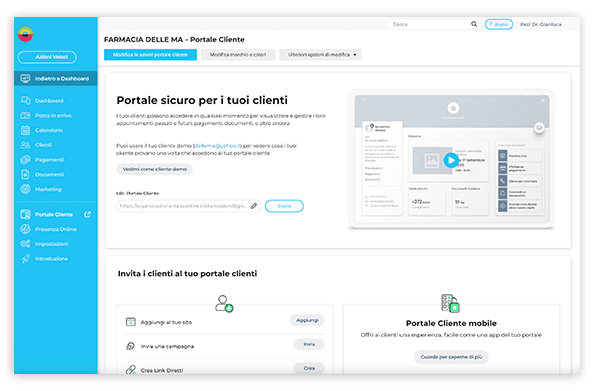Image resolution: width=600 pixels, height=391 pixels.
Task: Click the Pagamenti sidebar icon
Action: [25, 160]
